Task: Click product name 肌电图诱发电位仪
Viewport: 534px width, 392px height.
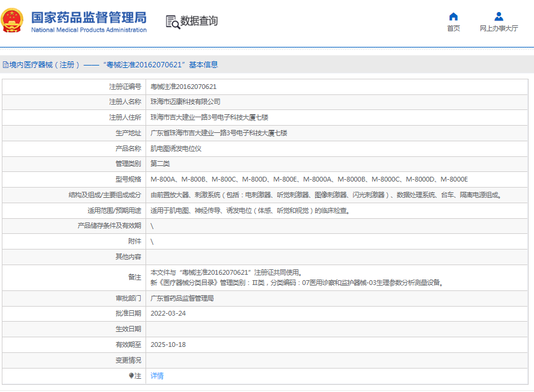Action: pyautogui.click(x=176, y=149)
